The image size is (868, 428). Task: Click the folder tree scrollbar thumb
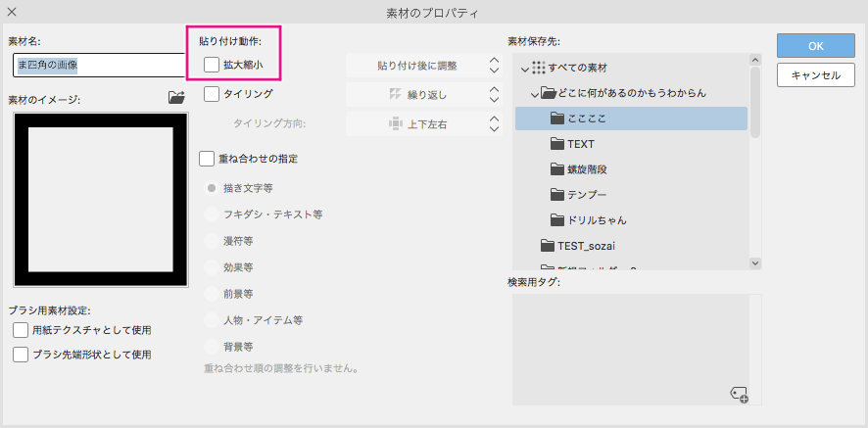[755, 102]
